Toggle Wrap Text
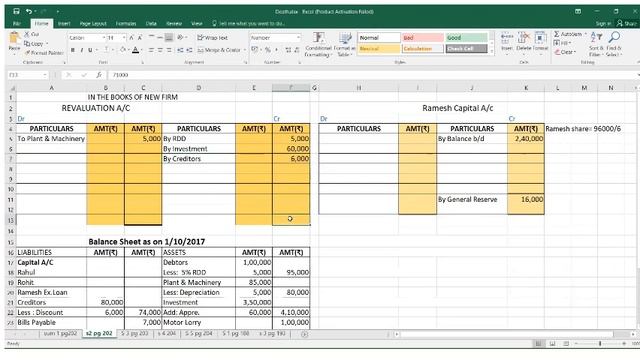Viewport: 640px width, 360px height. tap(213, 38)
